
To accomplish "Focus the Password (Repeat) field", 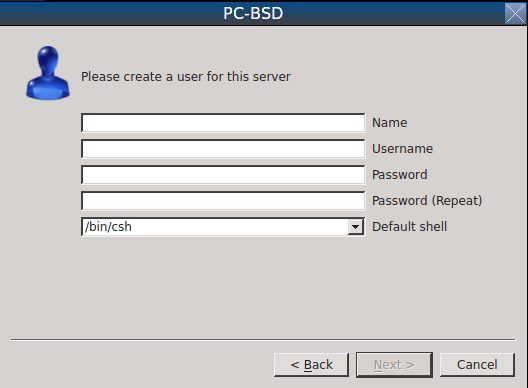I will (223, 200).
